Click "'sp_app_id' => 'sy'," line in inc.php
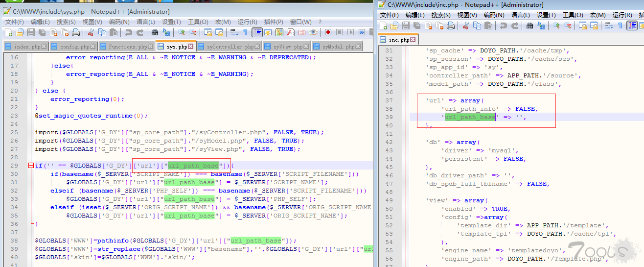The image size is (644, 267). (x=470, y=67)
